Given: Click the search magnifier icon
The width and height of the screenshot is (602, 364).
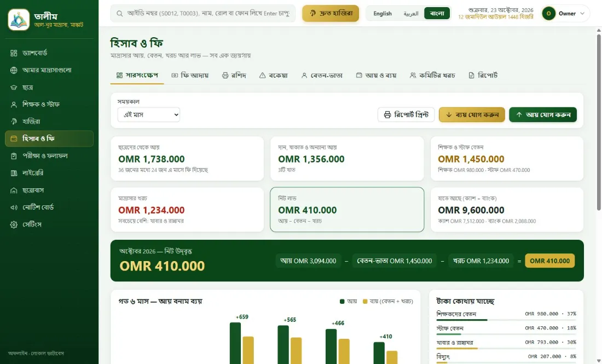Looking at the screenshot, I should [x=120, y=14].
